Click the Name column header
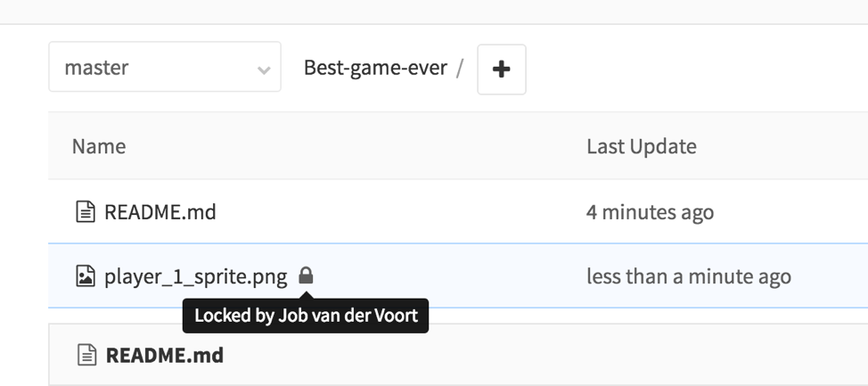Image resolution: width=868 pixels, height=386 pixels. (x=99, y=146)
